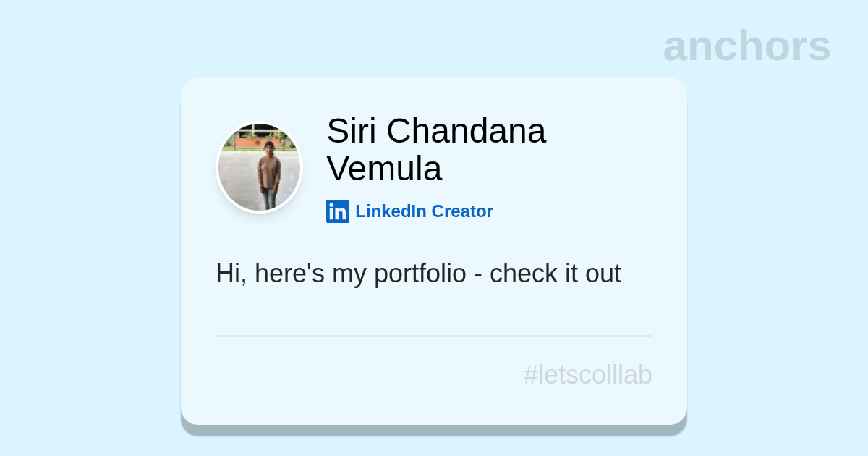The width and height of the screenshot is (868, 456).
Task: Click the LinkedIn logo icon
Action: [x=338, y=211]
